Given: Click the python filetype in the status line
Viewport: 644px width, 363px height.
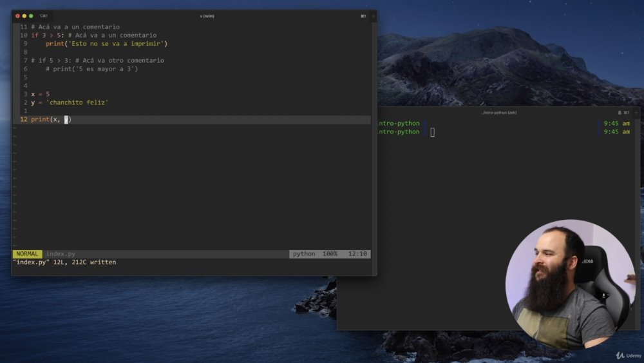Looking at the screenshot, I should [304, 254].
